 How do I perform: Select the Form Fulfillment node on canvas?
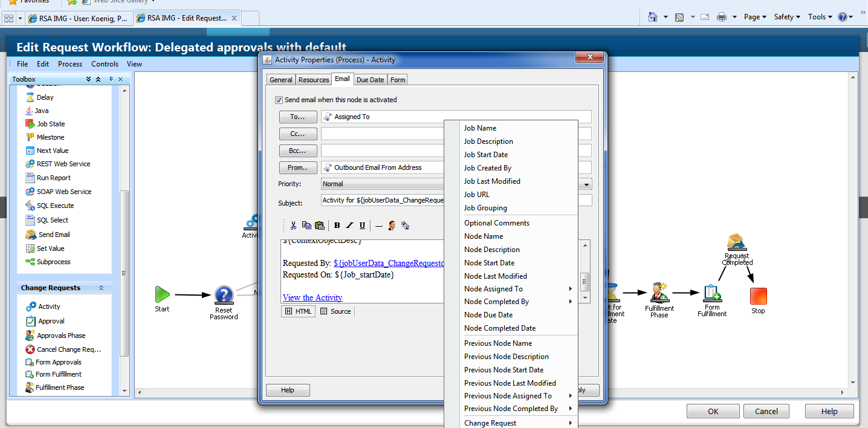click(x=712, y=294)
